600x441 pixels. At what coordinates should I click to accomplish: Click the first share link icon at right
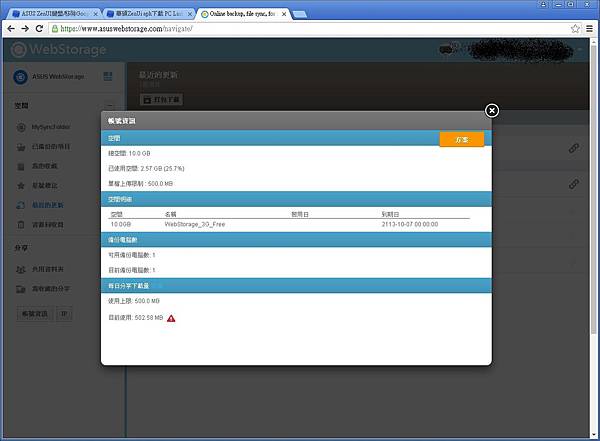point(573,148)
